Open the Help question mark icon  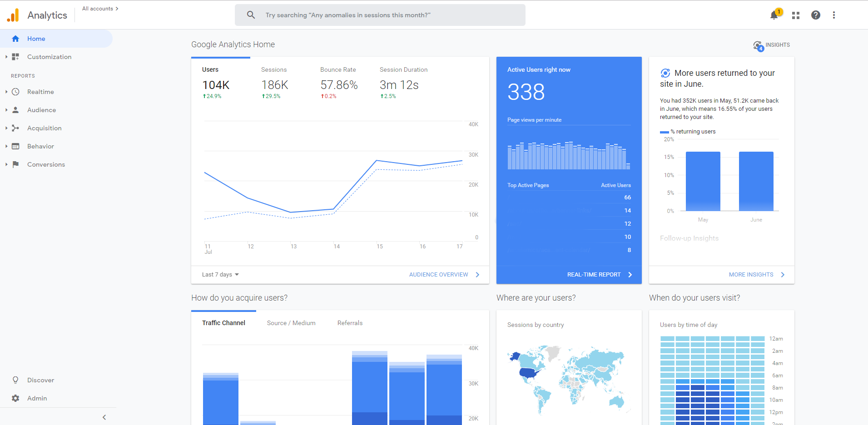click(816, 15)
